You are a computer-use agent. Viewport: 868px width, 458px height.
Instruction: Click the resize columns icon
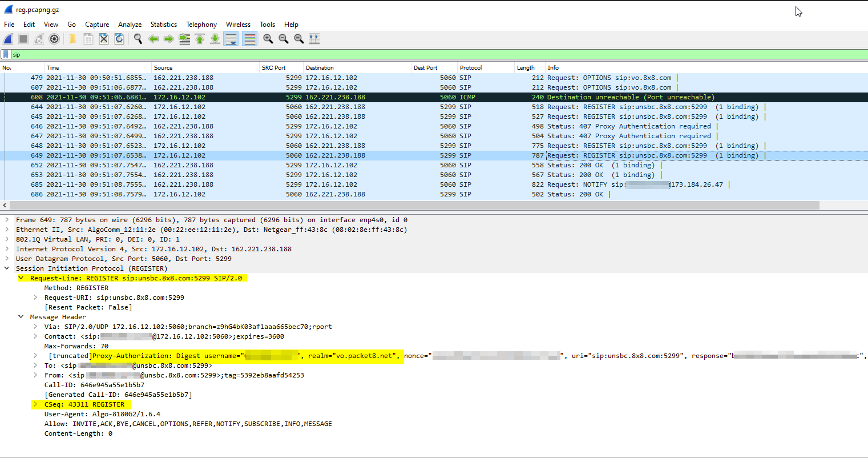coord(314,39)
